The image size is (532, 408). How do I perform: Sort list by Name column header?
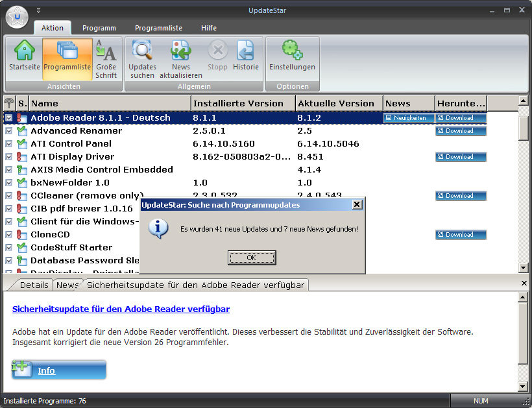(x=110, y=103)
